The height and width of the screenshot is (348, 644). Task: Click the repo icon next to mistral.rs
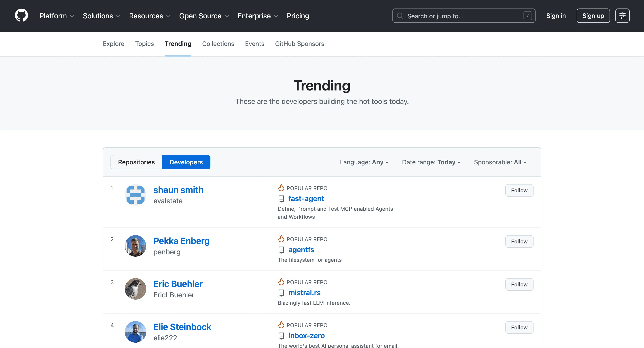[281, 293]
